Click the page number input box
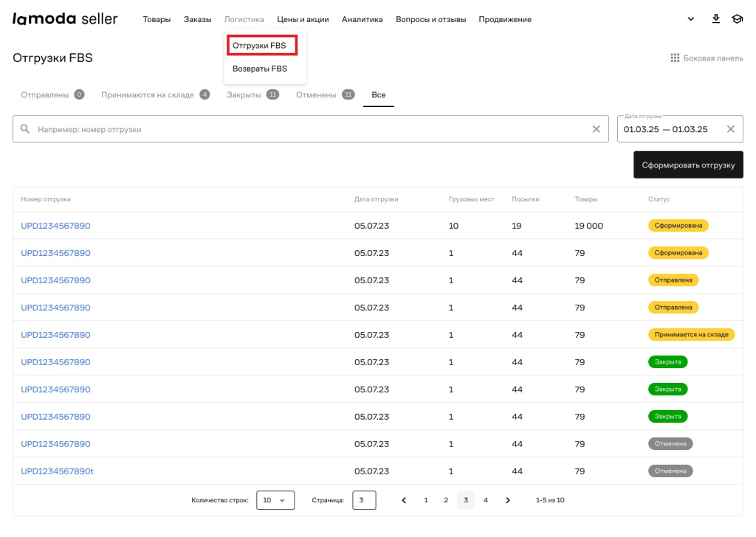The height and width of the screenshot is (537, 756). pyautogui.click(x=364, y=500)
